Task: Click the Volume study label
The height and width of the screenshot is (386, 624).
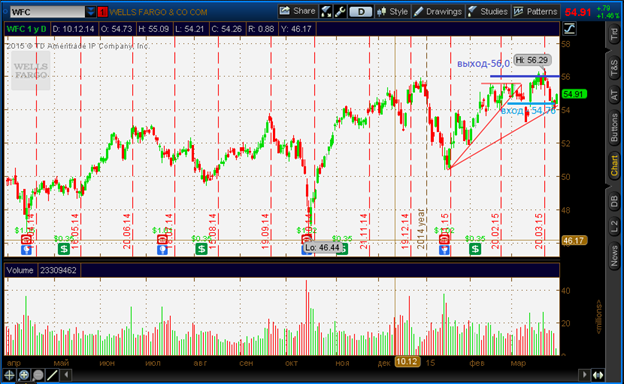Action: coord(20,271)
